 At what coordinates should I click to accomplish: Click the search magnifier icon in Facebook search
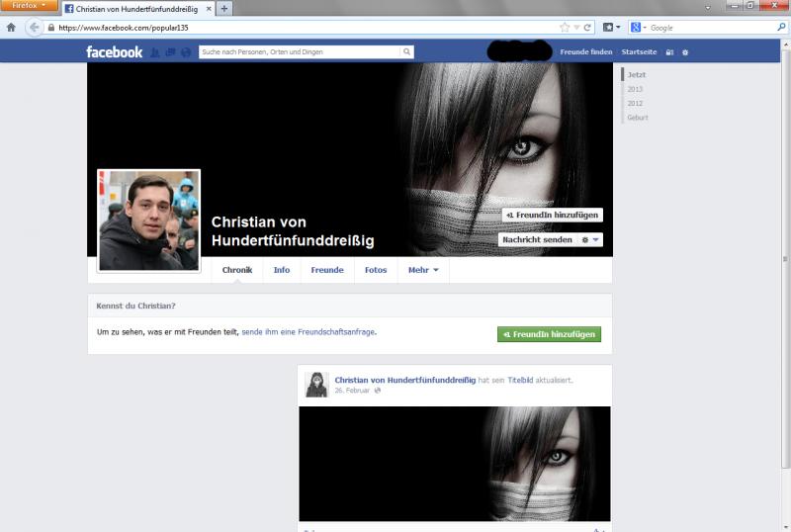(406, 51)
